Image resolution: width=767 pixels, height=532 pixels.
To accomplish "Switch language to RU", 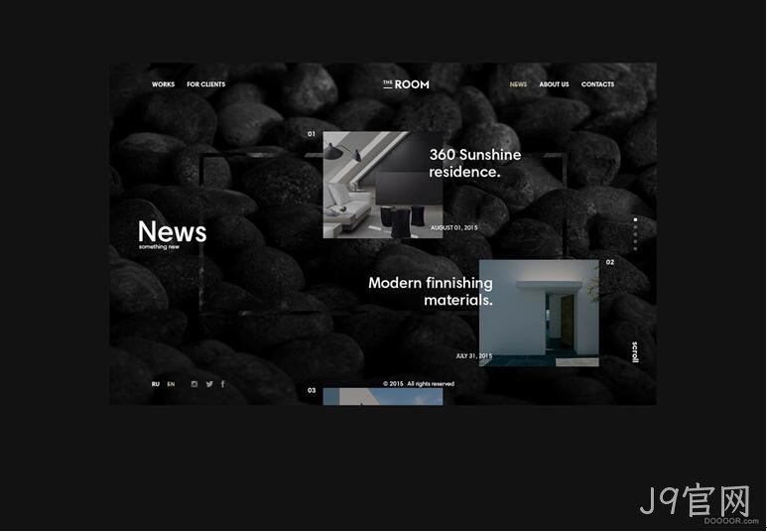I will 156,384.
